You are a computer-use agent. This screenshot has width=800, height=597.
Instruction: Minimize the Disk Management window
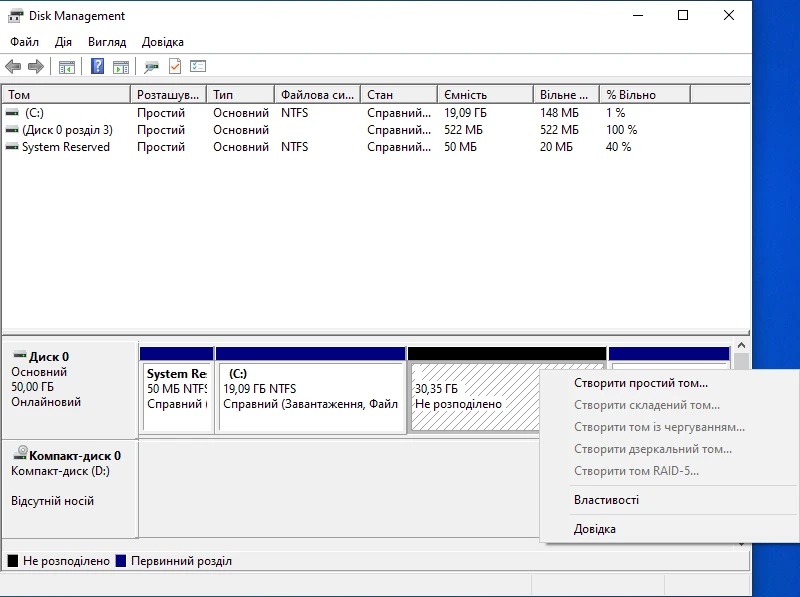coord(638,15)
